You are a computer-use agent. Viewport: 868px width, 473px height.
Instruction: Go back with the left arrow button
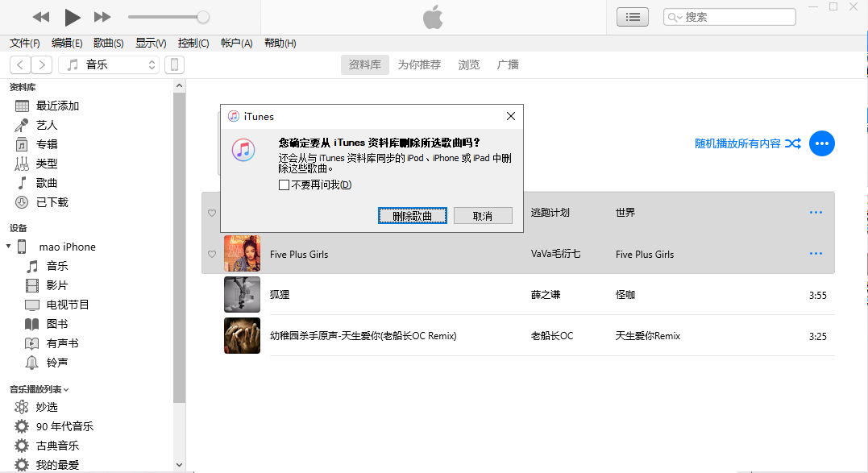tap(20, 64)
